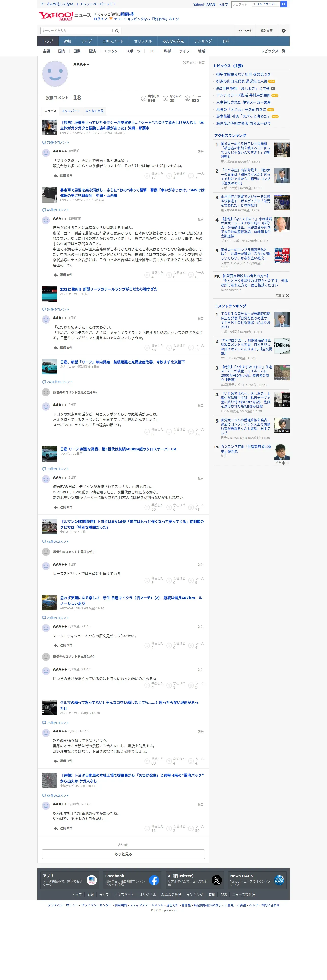Click the blue web search magnifier button

pyautogui.click(x=284, y=4)
